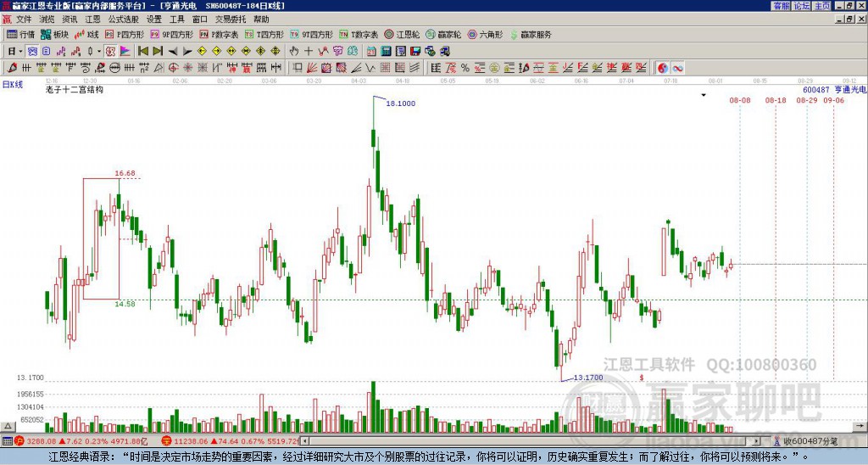Click the 08-18 date marker label

click(776, 100)
